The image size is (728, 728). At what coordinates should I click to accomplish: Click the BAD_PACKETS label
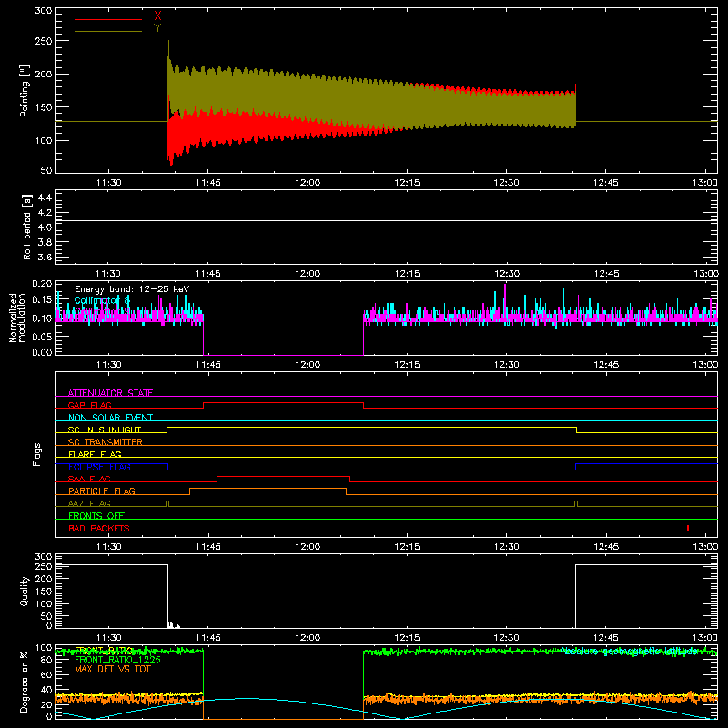tap(99, 528)
